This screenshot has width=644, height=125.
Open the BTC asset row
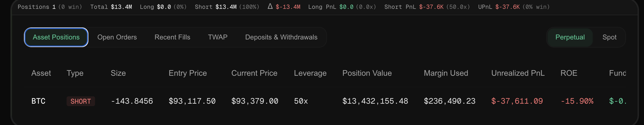(x=38, y=101)
